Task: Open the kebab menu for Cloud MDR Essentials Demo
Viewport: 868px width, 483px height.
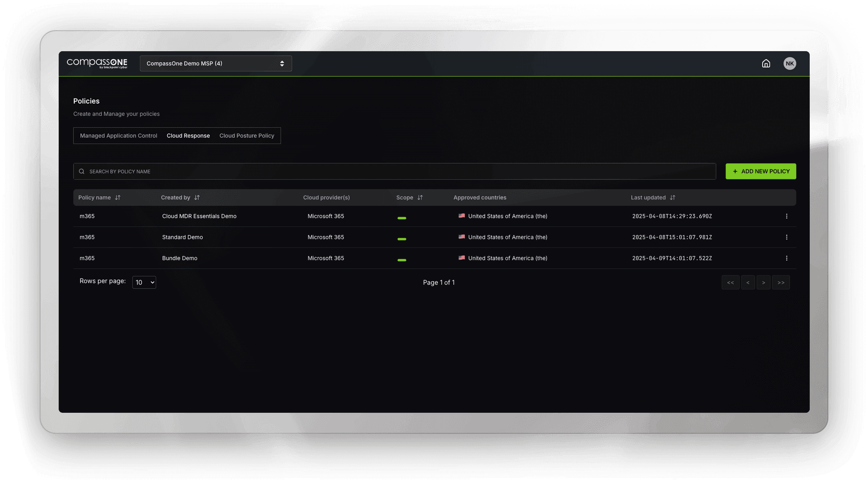Action: coord(787,216)
